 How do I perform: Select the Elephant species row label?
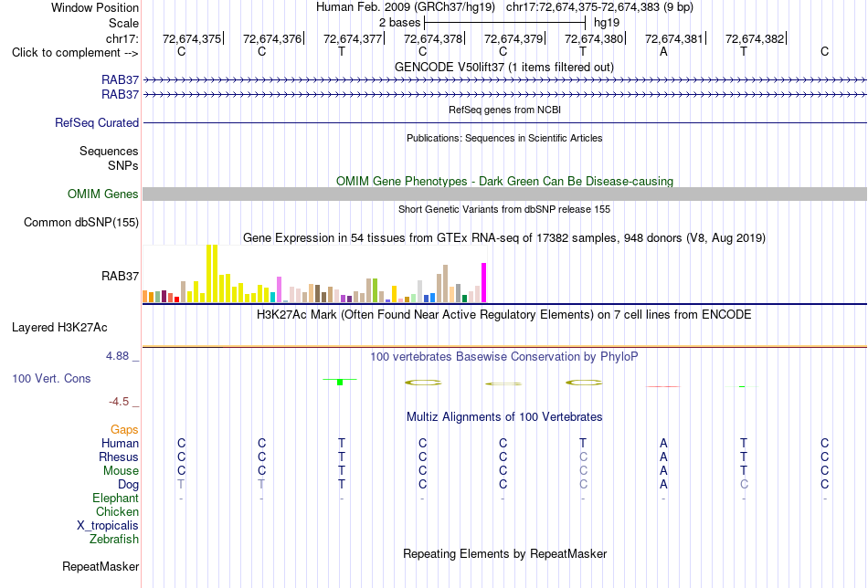[115, 498]
